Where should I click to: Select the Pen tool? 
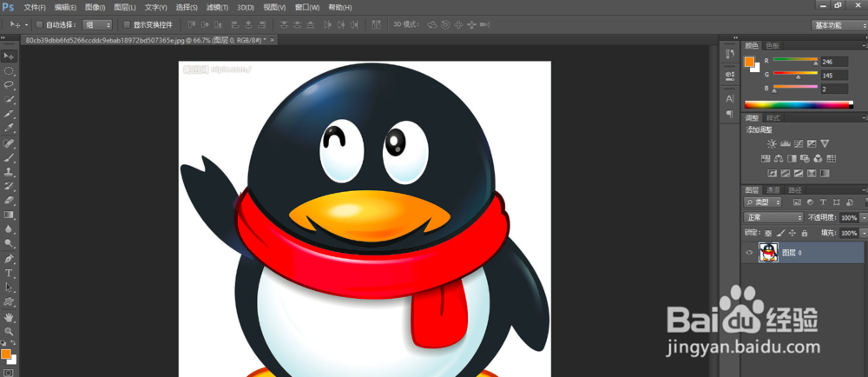point(9,259)
